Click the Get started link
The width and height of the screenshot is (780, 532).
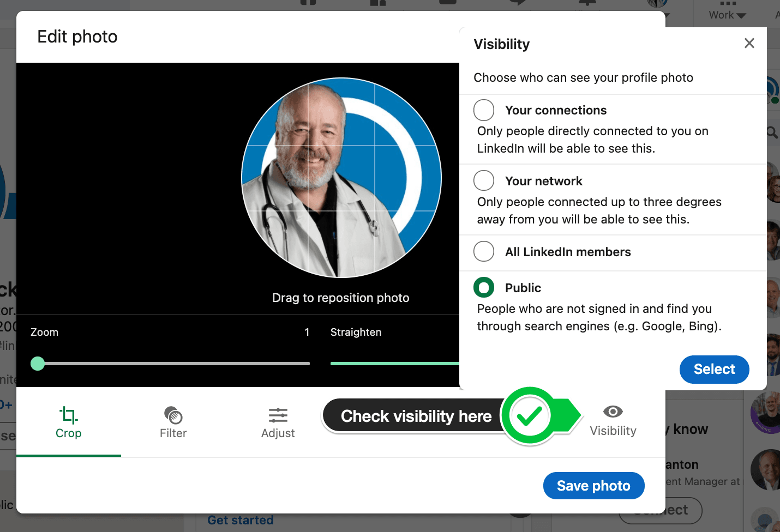click(241, 521)
